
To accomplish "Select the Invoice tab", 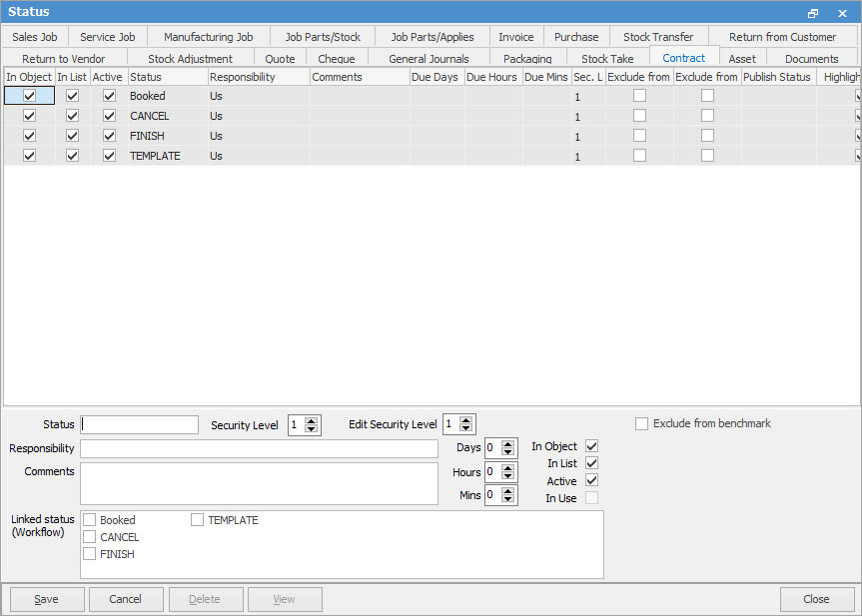I will [516, 37].
